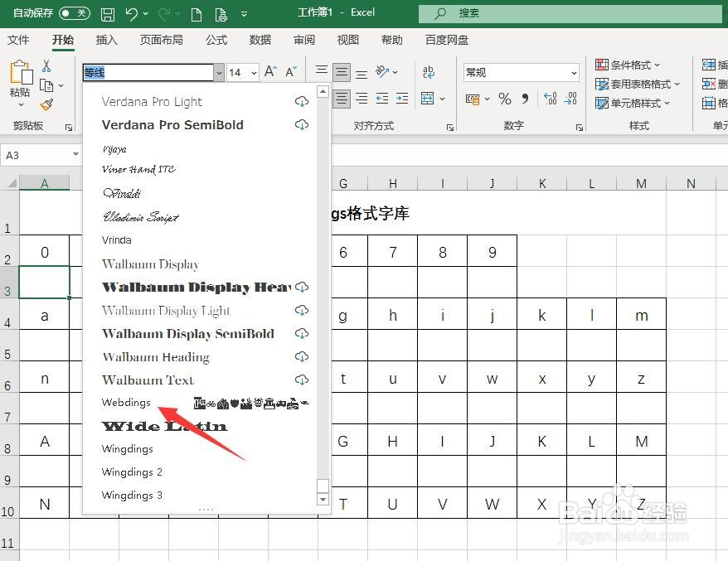Click the font name input box
Image resolution: width=728 pixels, height=561 pixels.
(148, 72)
